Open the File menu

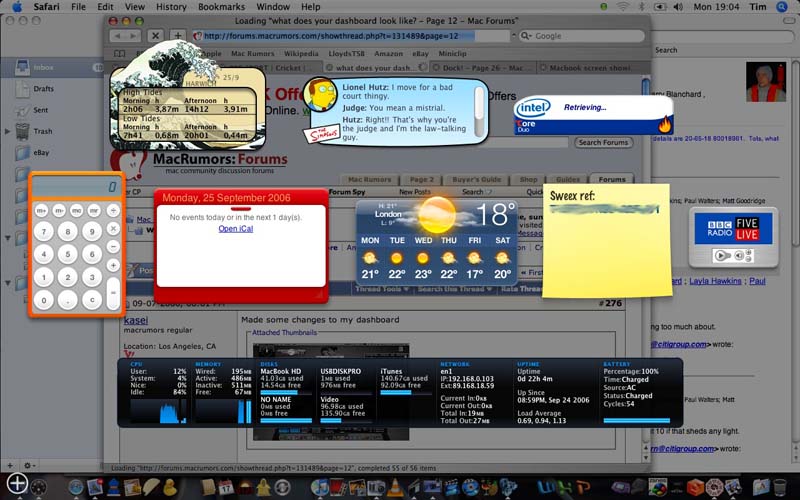[79, 7]
